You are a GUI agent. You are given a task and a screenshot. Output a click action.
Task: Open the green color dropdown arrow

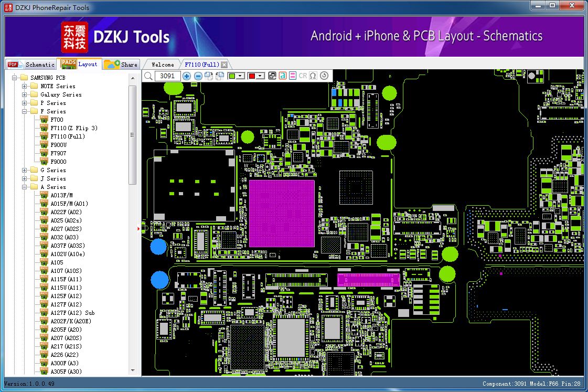coord(240,76)
